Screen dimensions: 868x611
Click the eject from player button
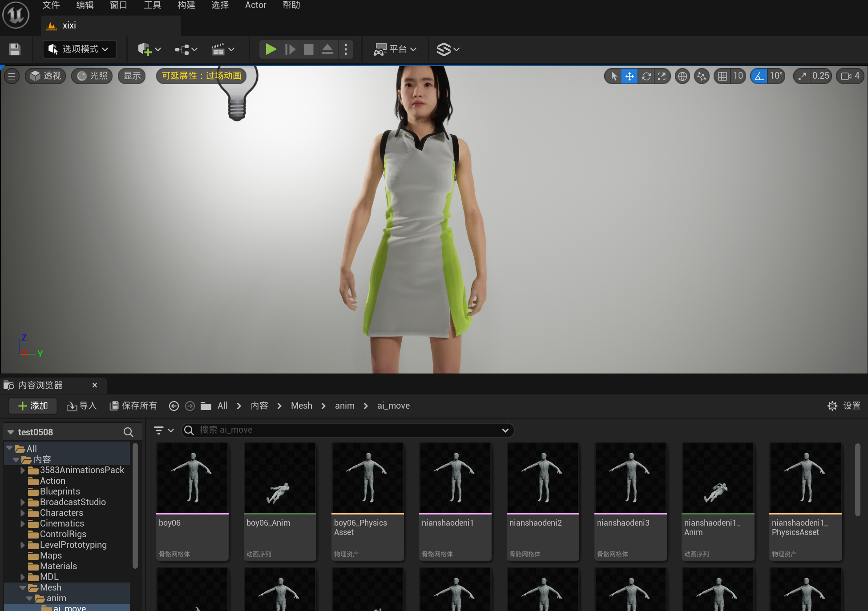tap(327, 49)
